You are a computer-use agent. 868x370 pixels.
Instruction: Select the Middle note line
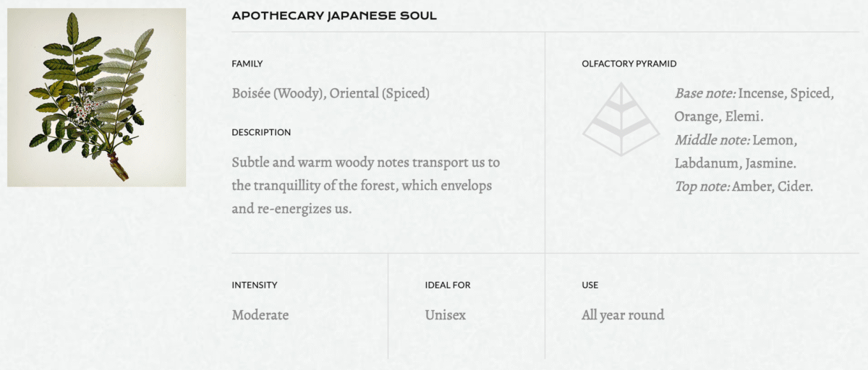click(x=736, y=151)
